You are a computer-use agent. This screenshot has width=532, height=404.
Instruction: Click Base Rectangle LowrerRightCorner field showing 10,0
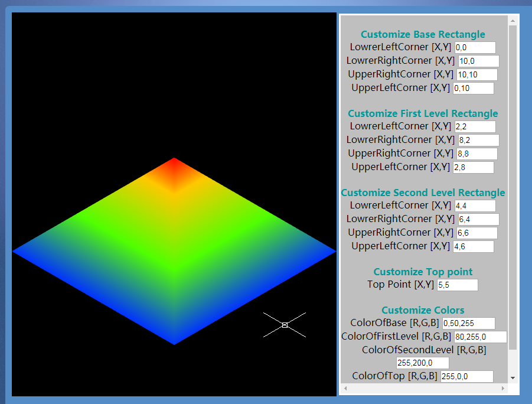(x=478, y=61)
